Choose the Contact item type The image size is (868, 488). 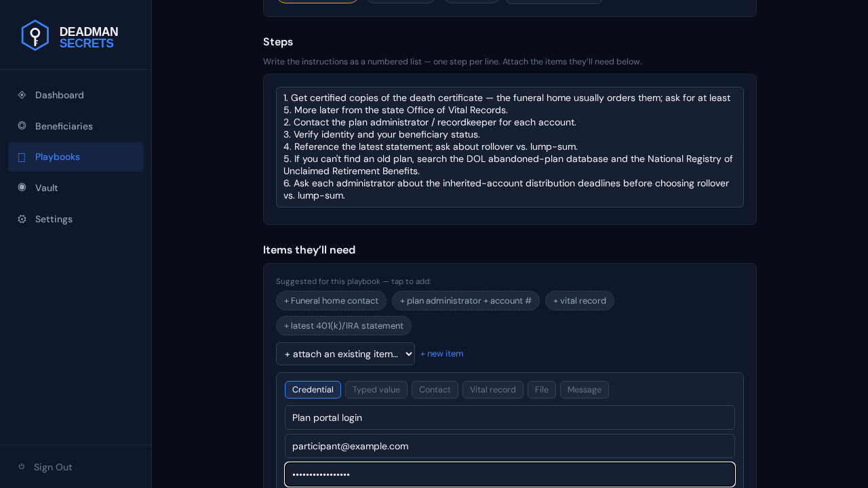(435, 390)
